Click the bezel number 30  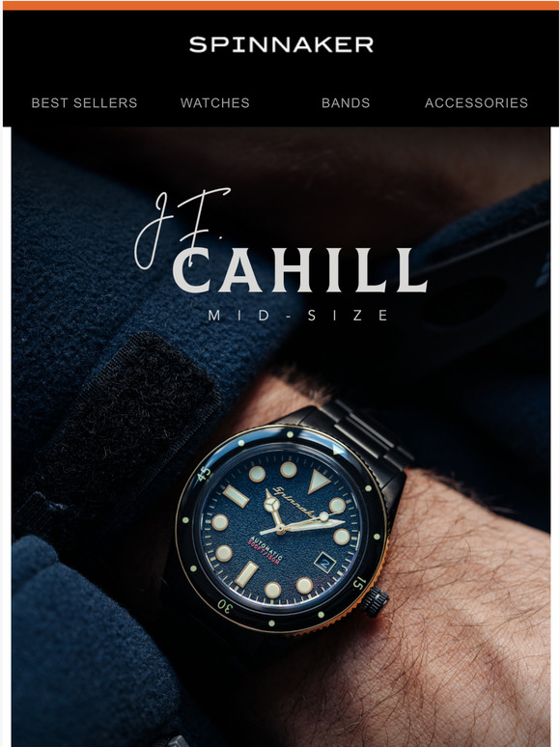(225, 605)
